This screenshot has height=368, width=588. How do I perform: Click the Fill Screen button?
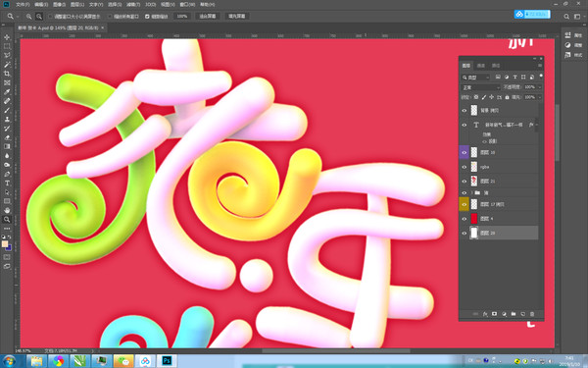(237, 17)
